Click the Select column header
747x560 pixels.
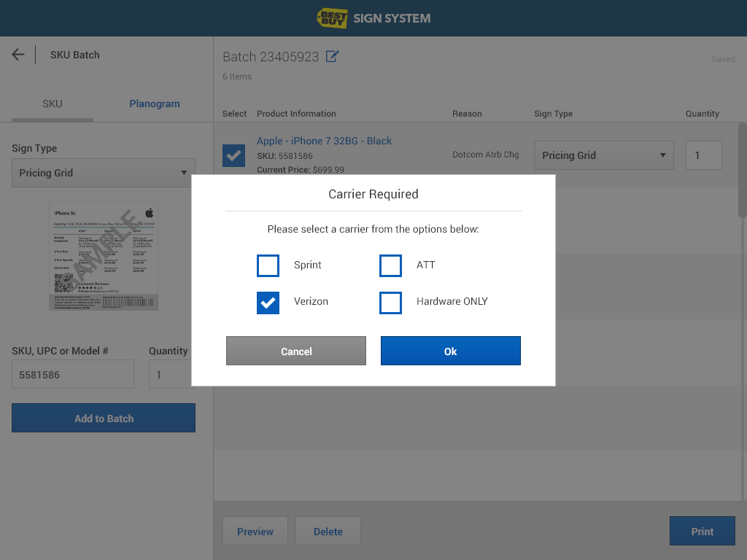point(234,114)
